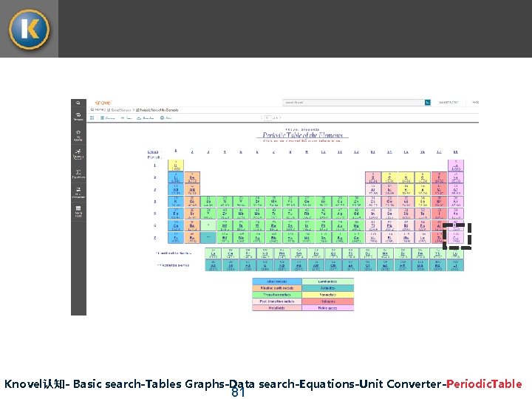Image resolution: width=532 pixels, height=399 pixels.
Task: Select the helium (He) element cell
Action: (456, 166)
